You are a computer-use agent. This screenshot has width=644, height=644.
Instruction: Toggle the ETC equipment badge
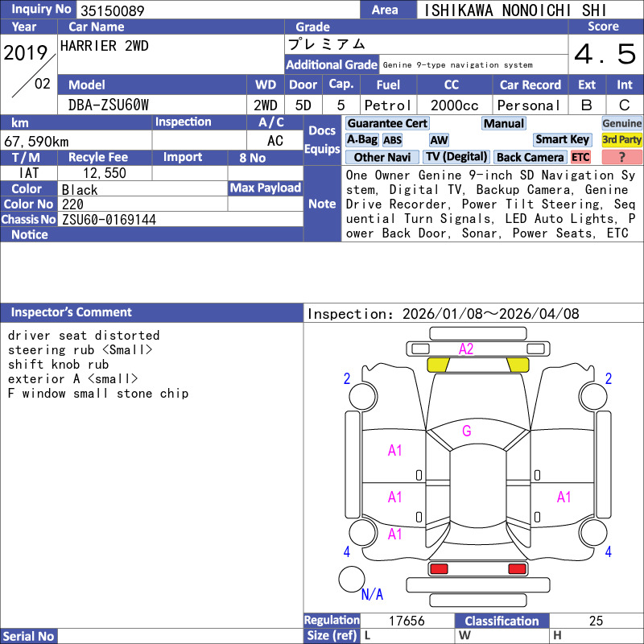point(580,157)
